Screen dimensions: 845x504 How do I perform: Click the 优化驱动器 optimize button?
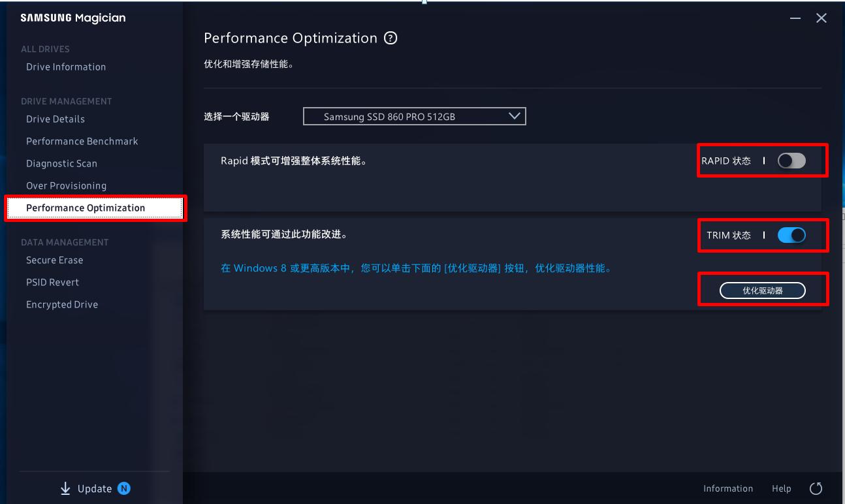point(762,290)
